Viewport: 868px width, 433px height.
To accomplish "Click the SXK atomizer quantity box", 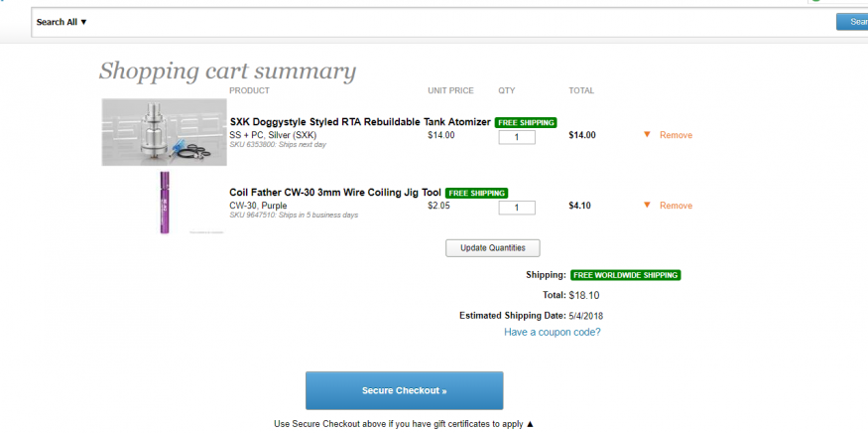I will click(517, 137).
